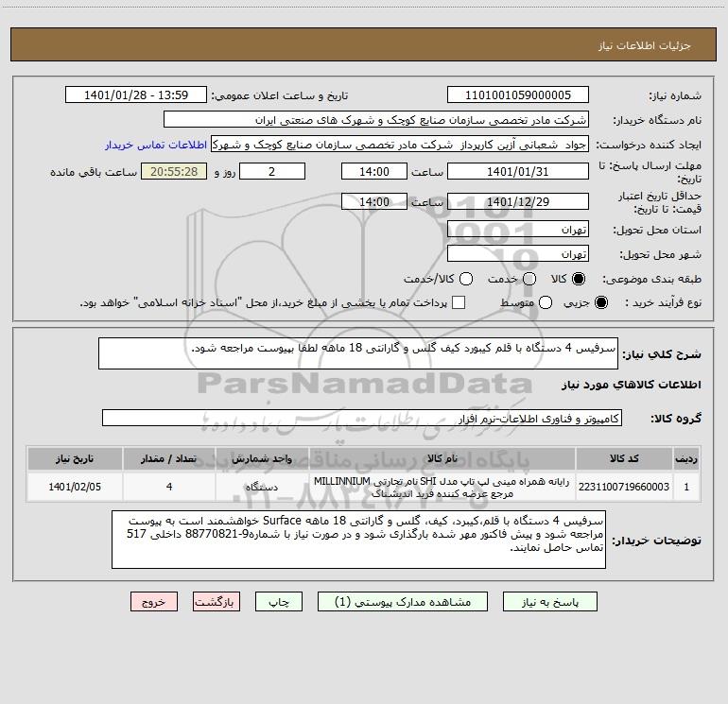728x704 pixels.
Task: Click the نام کالا column header
Action: (442, 459)
